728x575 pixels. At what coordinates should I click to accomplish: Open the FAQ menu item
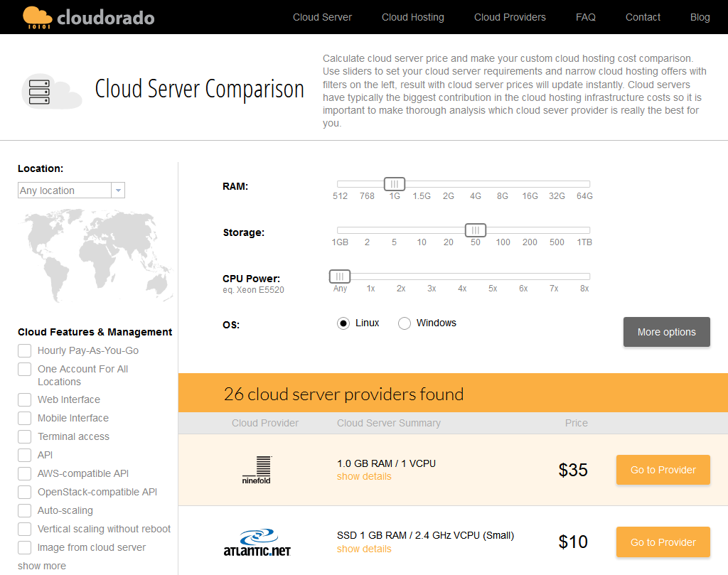pyautogui.click(x=586, y=17)
